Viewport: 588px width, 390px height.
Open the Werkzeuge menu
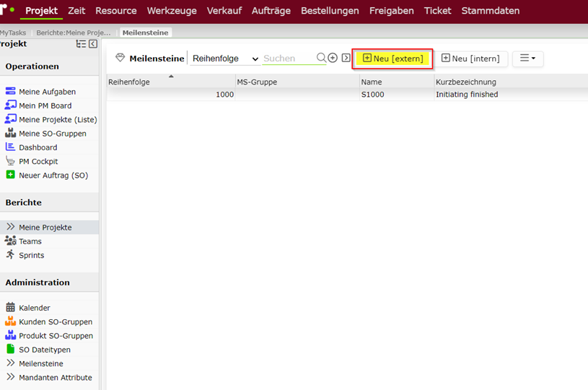pos(172,11)
